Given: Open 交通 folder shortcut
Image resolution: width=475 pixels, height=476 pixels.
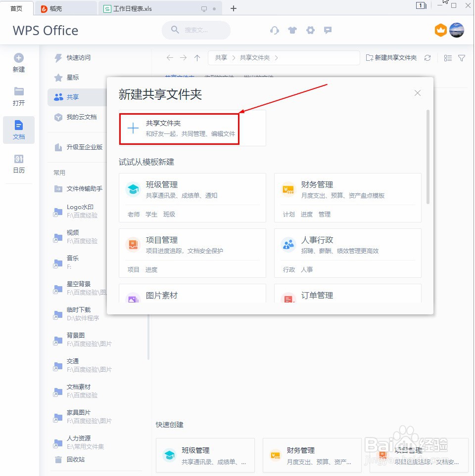Looking at the screenshot, I should pos(82,365).
